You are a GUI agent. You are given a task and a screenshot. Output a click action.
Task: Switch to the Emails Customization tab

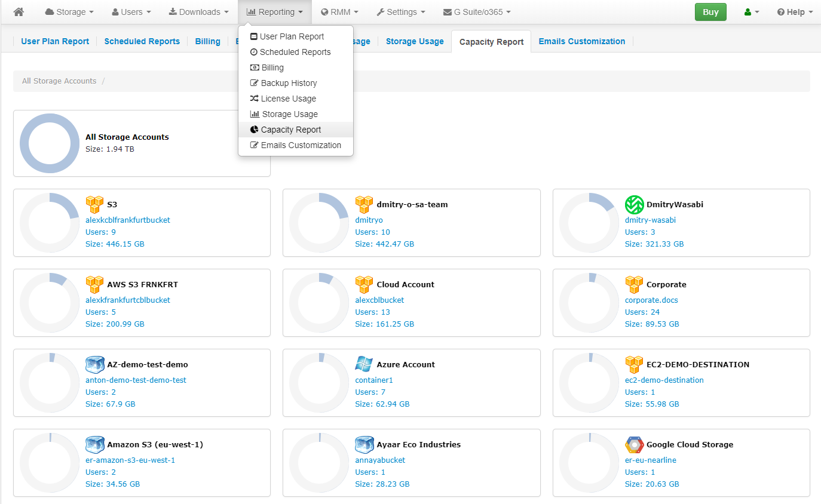point(581,41)
